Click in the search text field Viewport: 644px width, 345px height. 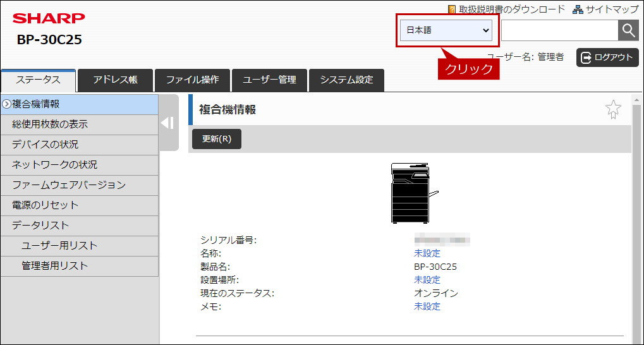click(x=559, y=30)
